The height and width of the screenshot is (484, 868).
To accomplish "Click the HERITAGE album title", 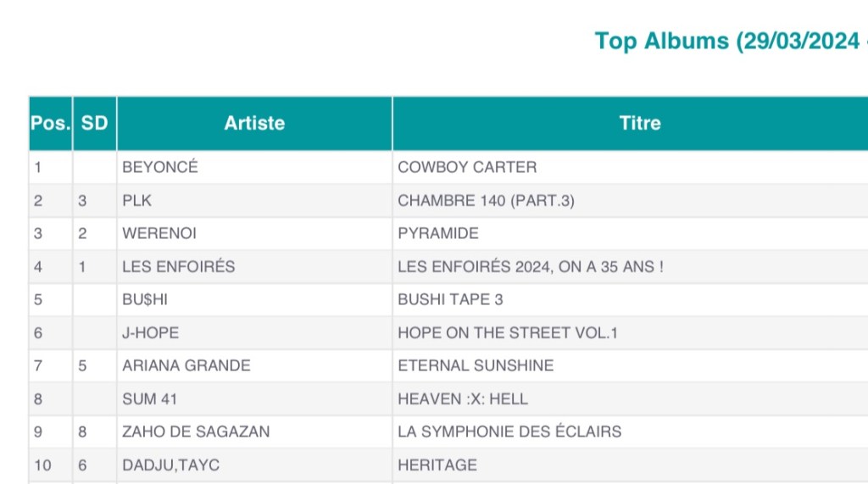I will click(x=437, y=465).
